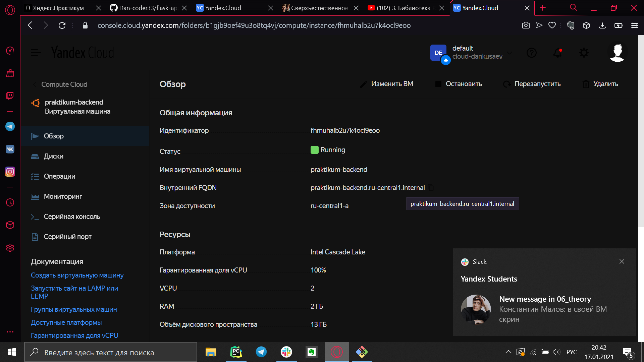Switch the РУС keyboard language indicator
This screenshot has height=362, width=644.
[x=572, y=352]
